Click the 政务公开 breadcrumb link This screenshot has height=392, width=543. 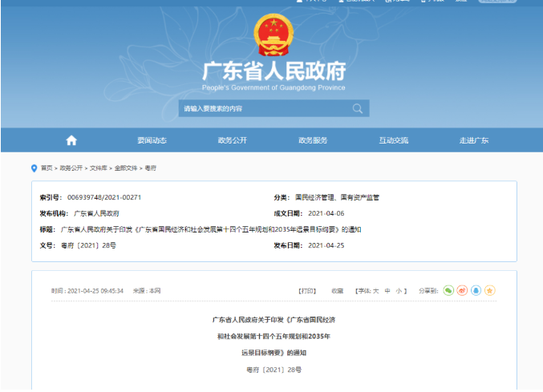pos(71,168)
